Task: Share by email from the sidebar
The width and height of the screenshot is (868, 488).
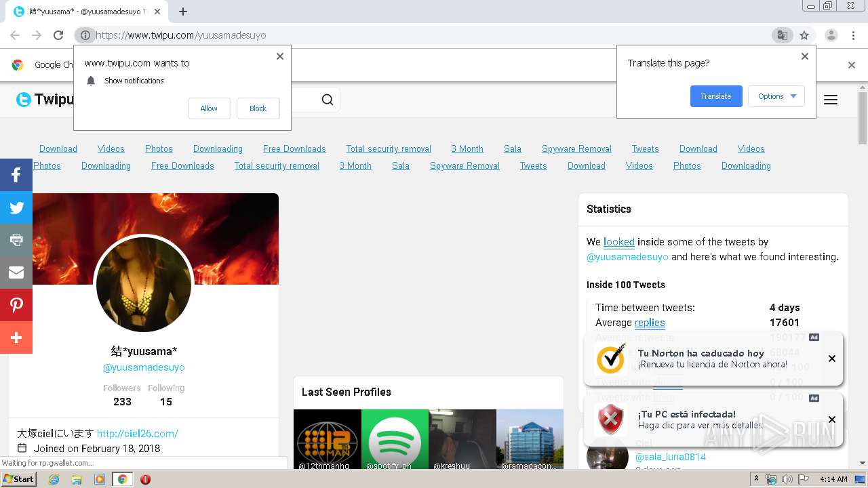Action: (16, 272)
